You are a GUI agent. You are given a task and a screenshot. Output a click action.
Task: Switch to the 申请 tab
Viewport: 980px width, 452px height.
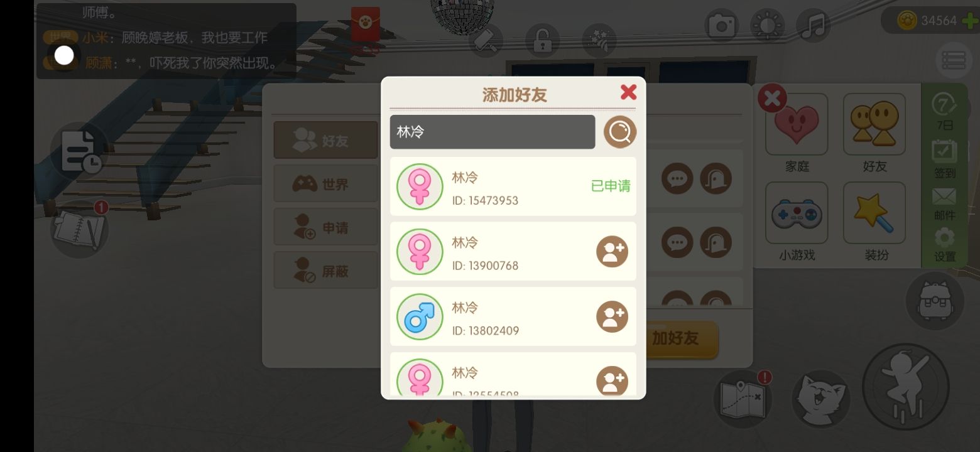[325, 227]
